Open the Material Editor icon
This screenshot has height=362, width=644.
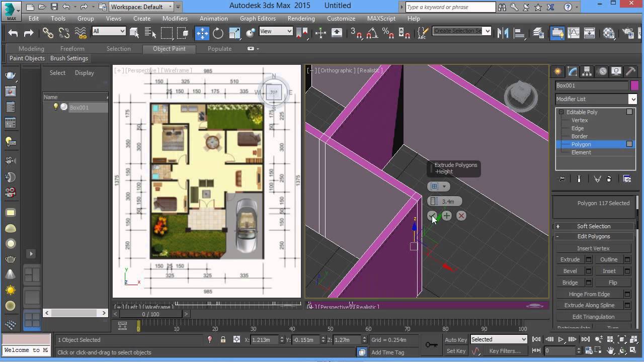(x=609, y=33)
